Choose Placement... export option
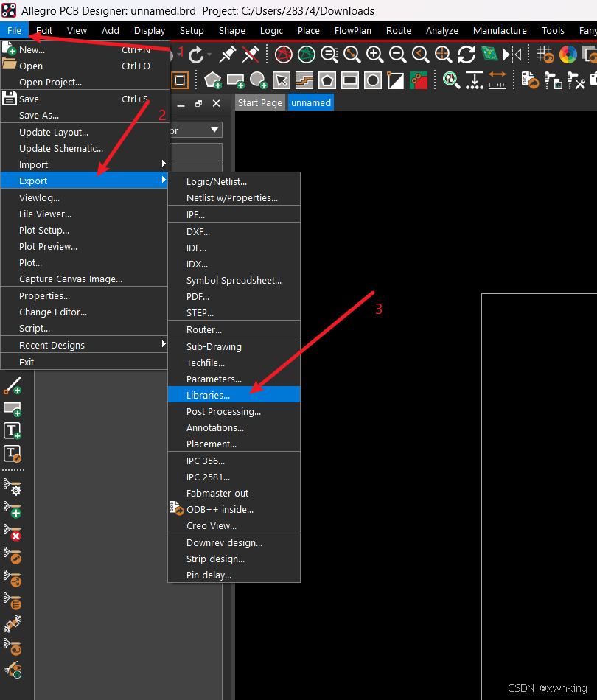This screenshot has width=597, height=700. click(234, 444)
